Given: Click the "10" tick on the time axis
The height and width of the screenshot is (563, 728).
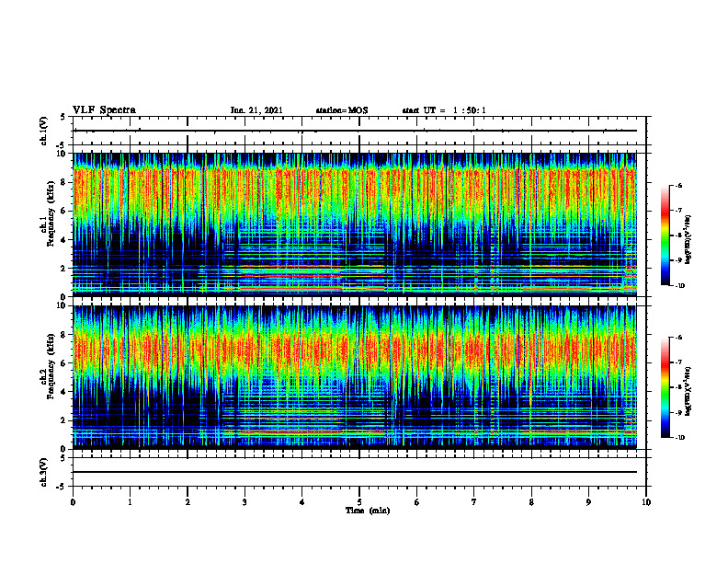Looking at the screenshot, I should pyautogui.click(x=646, y=502).
